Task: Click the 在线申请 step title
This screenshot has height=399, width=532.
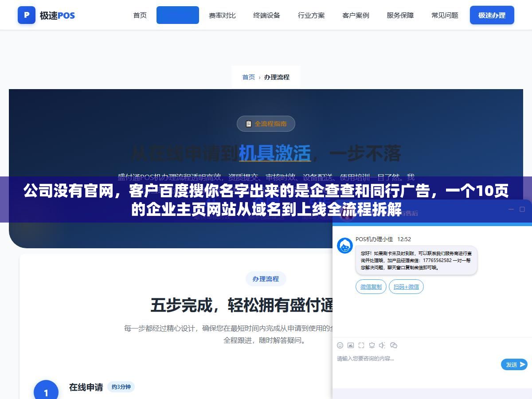Action: click(86, 387)
